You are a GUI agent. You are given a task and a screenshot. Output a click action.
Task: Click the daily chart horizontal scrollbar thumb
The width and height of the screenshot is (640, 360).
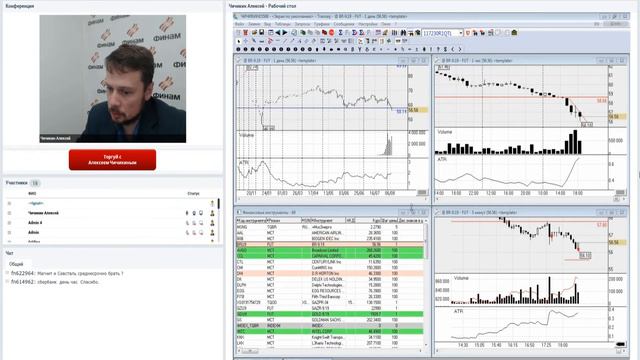point(422,192)
